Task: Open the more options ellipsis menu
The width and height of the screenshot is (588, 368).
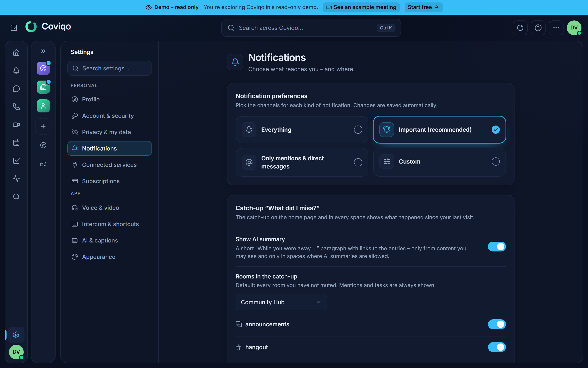Action: pos(556,28)
